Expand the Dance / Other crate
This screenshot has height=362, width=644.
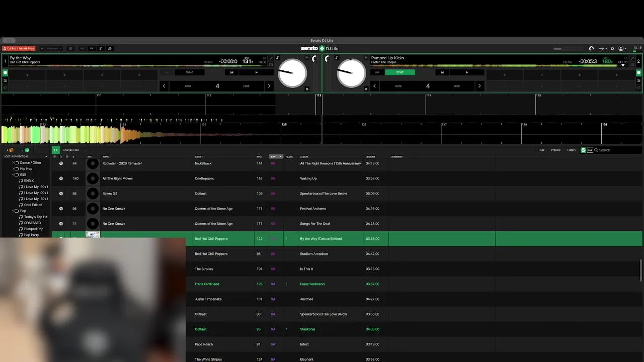[13, 163]
